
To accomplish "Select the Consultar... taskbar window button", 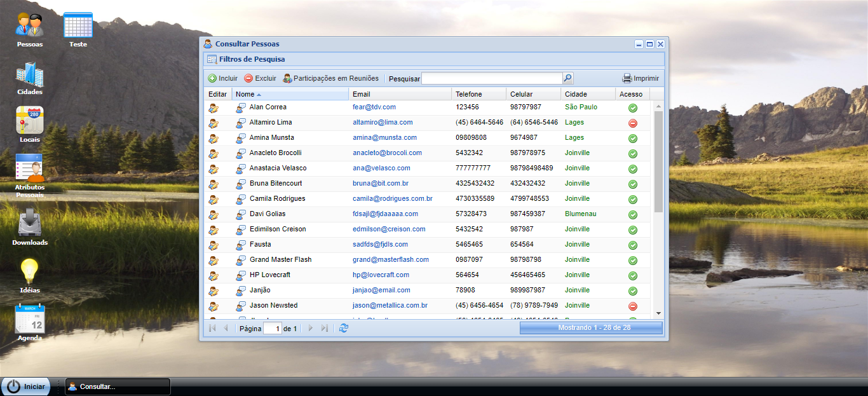I will click(x=118, y=386).
